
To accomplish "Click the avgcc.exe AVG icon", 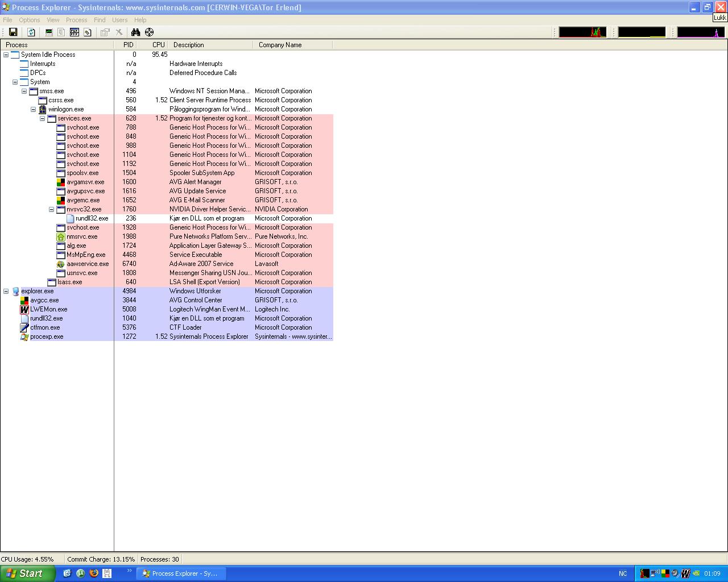I will point(24,300).
